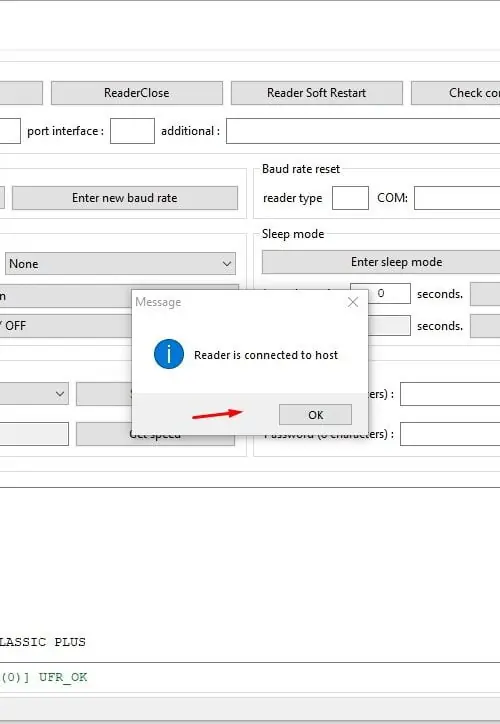Screen dimensions: 500x724
Task: Focus the text field beside Get speed
Action: pyautogui.click(x=34, y=434)
